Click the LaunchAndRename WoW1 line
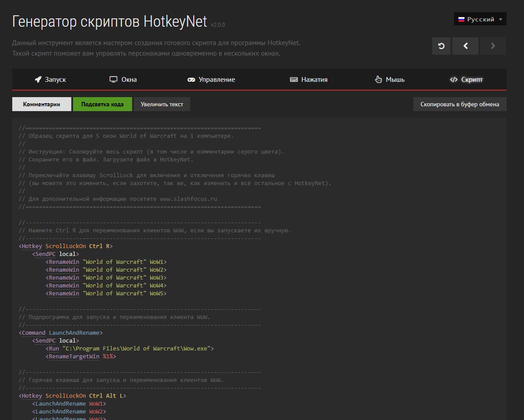524x420 pixels. pyautogui.click(x=69, y=404)
